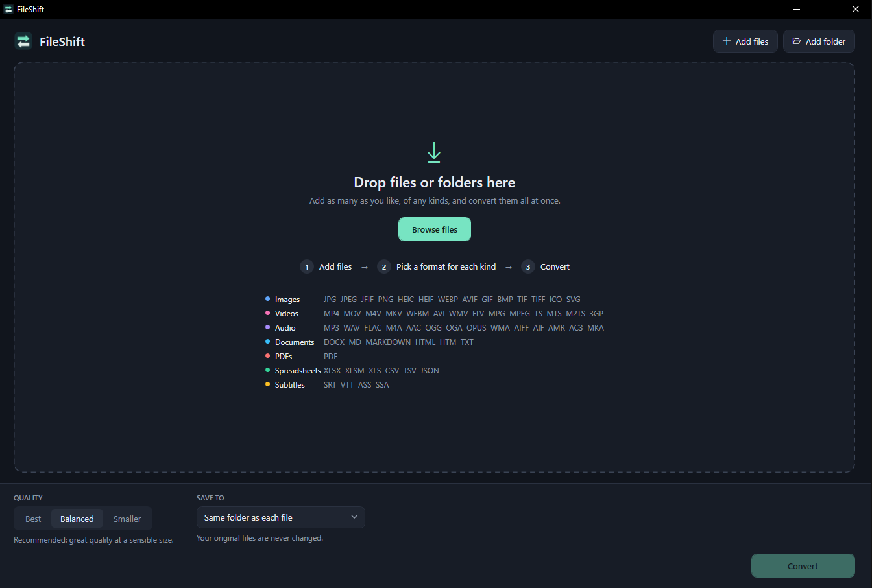Click the 'Spreadsheets' category label
The height and width of the screenshot is (588, 872).
tap(298, 371)
